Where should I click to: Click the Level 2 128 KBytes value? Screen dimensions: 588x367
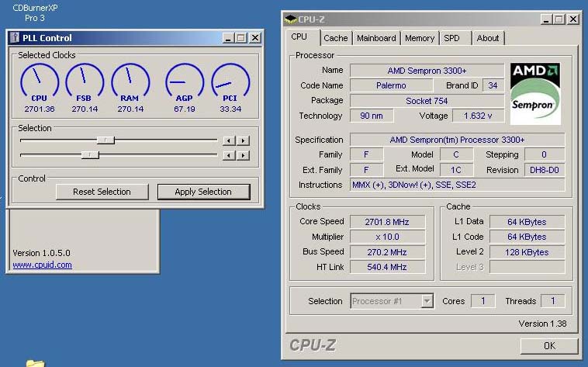pos(527,252)
